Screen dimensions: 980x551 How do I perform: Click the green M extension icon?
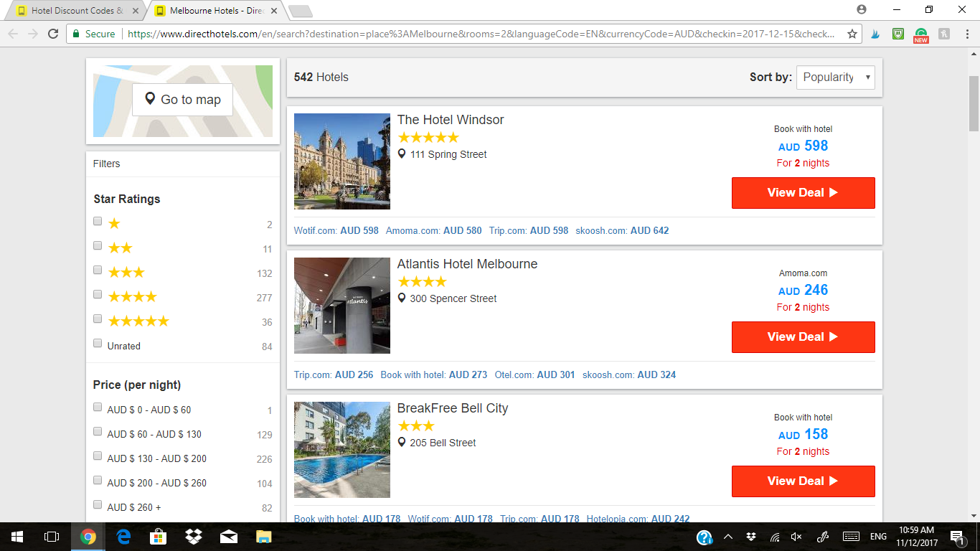pyautogui.click(x=898, y=34)
